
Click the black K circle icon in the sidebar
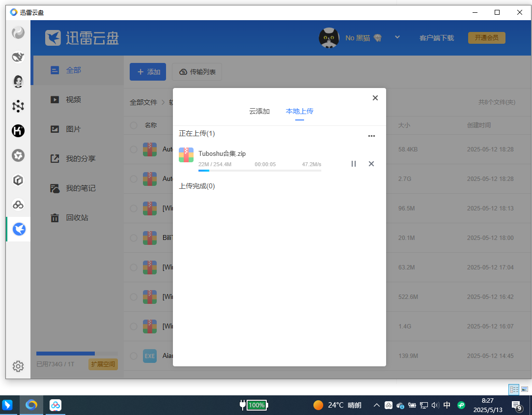point(18,131)
